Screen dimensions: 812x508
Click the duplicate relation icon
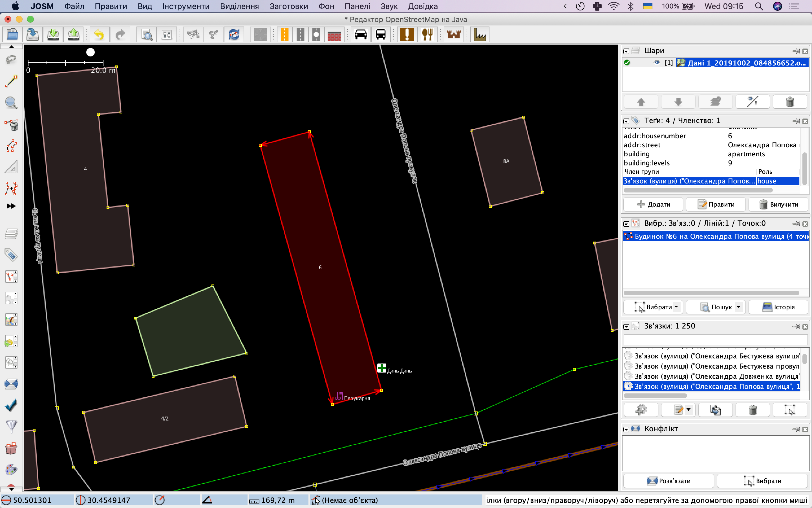(x=715, y=410)
